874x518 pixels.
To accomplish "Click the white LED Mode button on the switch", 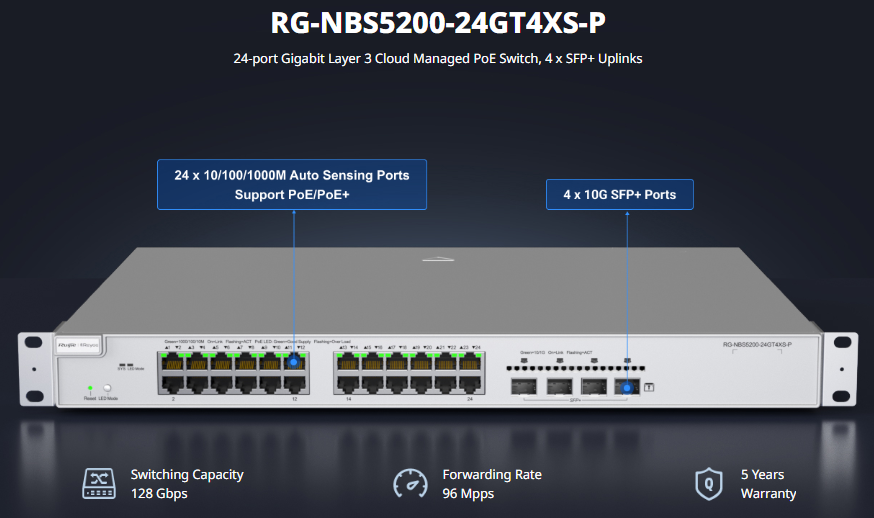I will click(108, 388).
